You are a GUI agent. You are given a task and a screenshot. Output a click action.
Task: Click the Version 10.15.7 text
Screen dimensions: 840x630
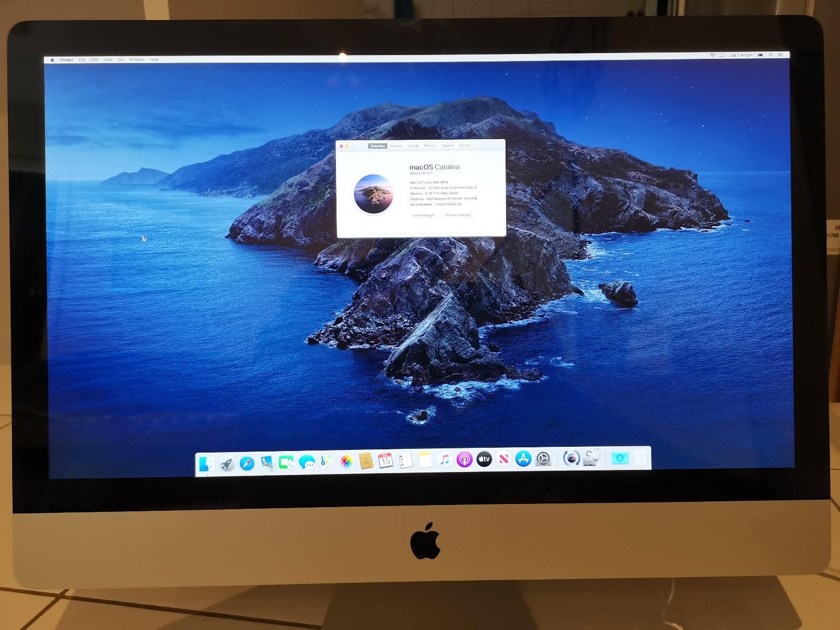coord(421,173)
